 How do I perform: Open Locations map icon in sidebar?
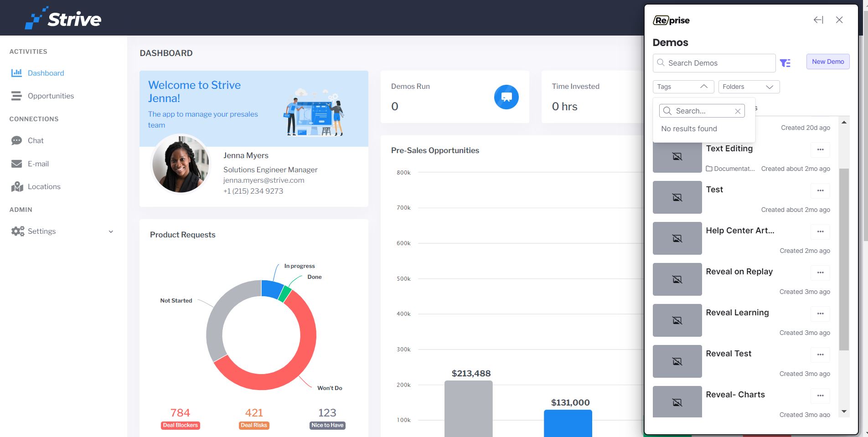point(17,186)
